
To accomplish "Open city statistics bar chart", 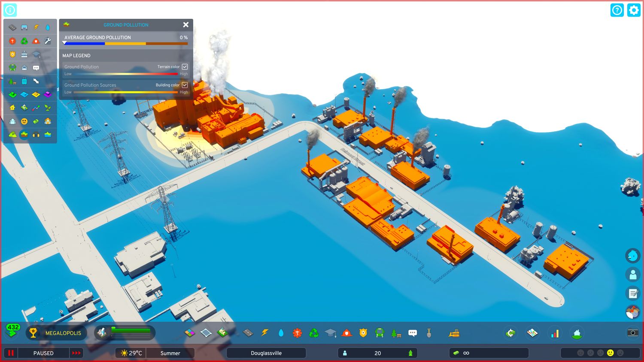I will coord(555,333).
